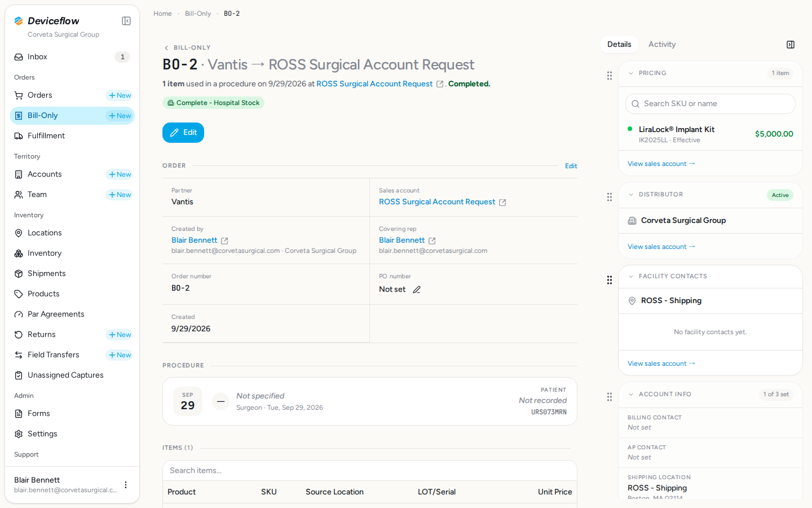This screenshot has height=508, width=812.
Task: Switch to the Activity tab
Action: 662,45
